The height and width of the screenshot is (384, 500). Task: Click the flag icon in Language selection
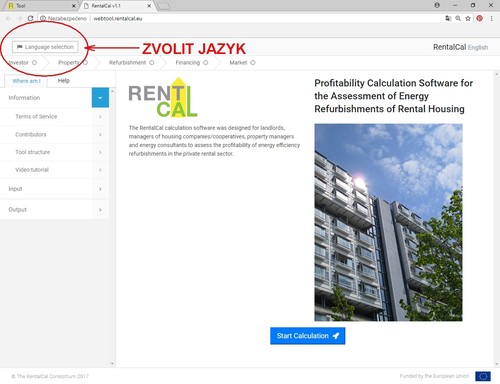(20, 47)
